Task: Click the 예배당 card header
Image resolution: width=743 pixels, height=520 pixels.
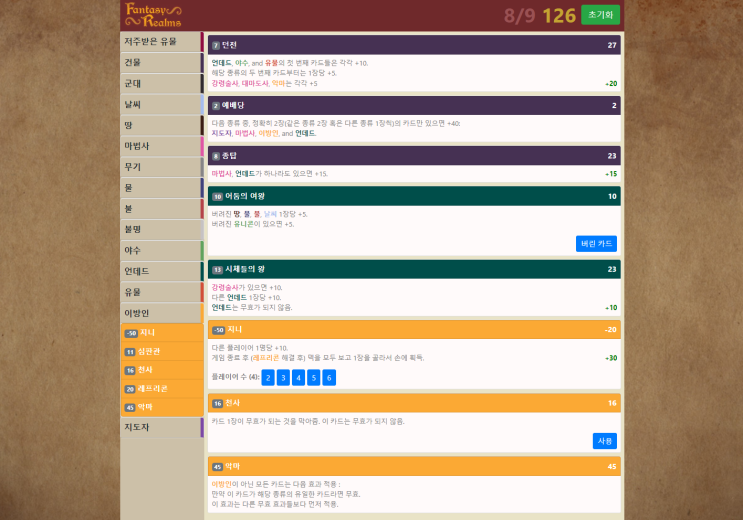Action: [x=414, y=105]
